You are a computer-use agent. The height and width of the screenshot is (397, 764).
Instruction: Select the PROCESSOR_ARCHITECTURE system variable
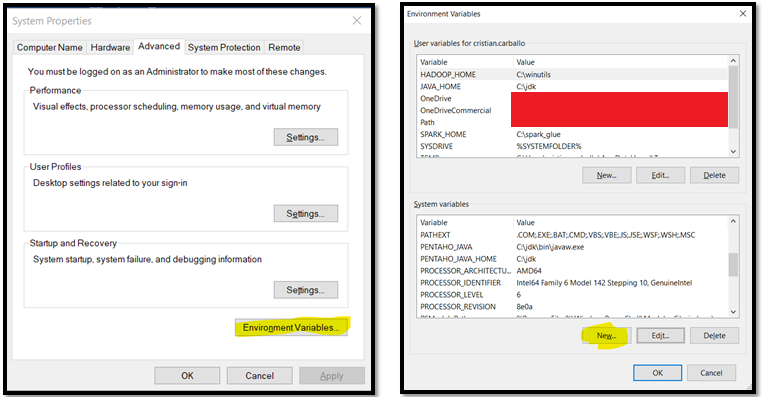pyautogui.click(x=465, y=271)
